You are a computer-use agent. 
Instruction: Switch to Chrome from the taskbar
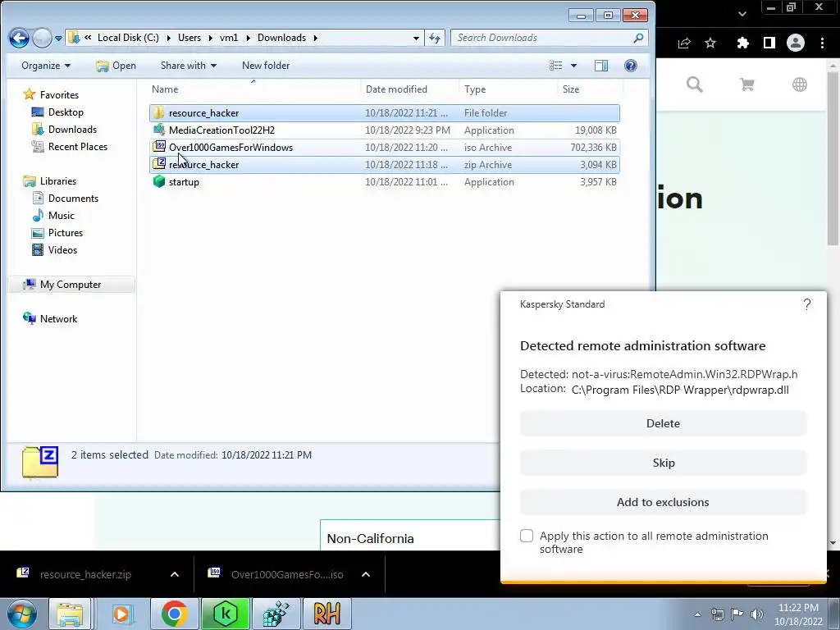pyautogui.click(x=174, y=614)
